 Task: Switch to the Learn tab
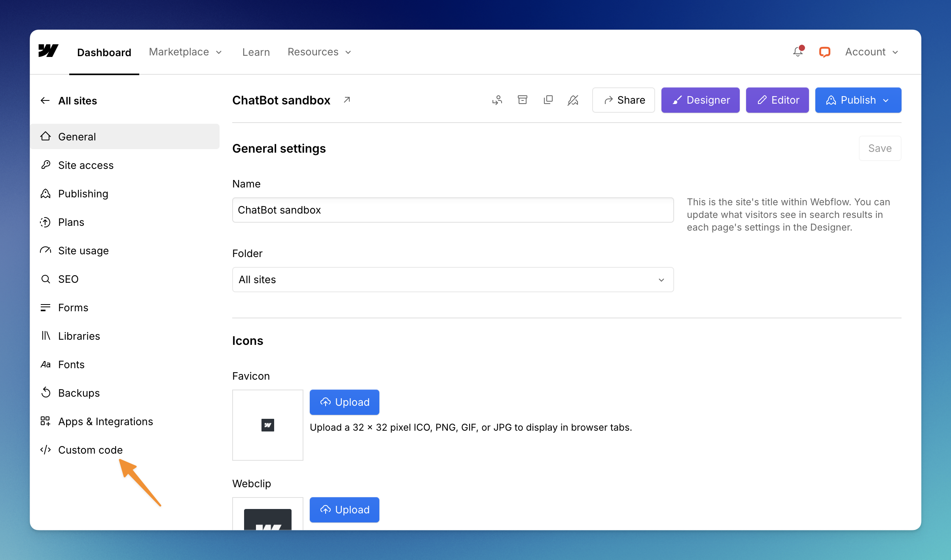pyautogui.click(x=256, y=52)
